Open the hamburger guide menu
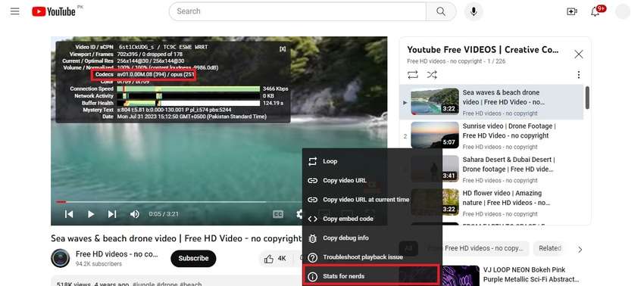 click(15, 11)
